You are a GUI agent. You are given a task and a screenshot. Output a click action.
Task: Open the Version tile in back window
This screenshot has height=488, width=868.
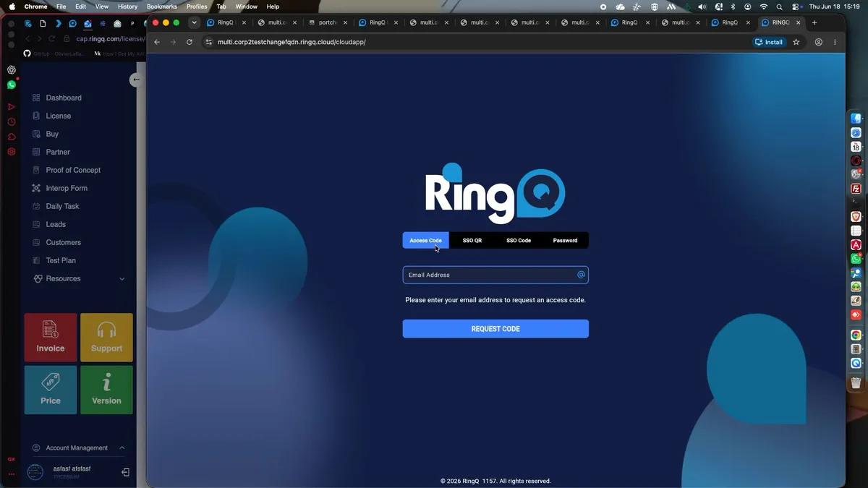tap(106, 390)
